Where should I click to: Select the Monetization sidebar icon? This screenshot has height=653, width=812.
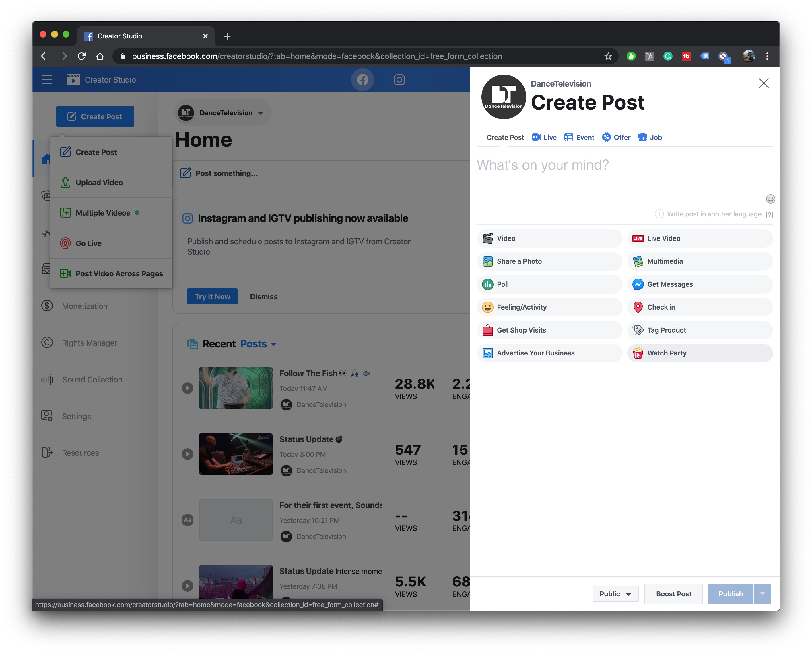tap(47, 305)
